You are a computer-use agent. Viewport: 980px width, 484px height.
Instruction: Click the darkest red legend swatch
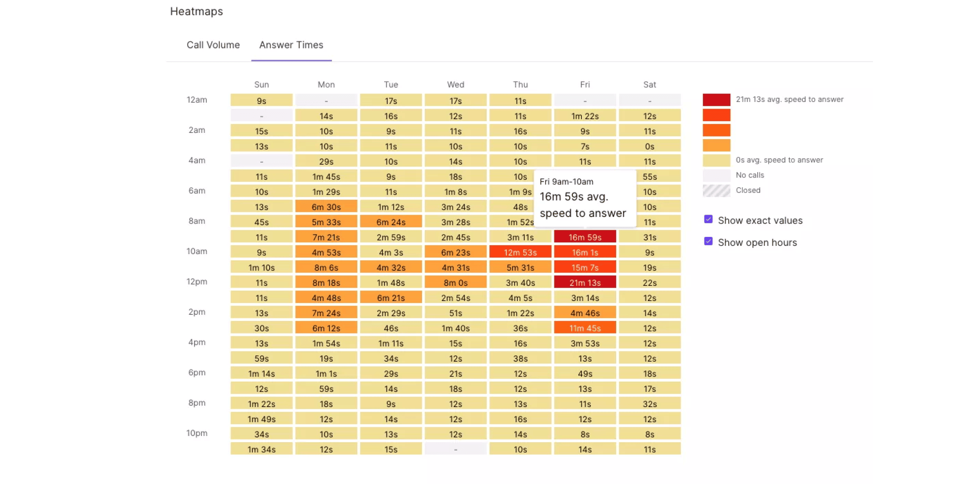[x=716, y=100]
